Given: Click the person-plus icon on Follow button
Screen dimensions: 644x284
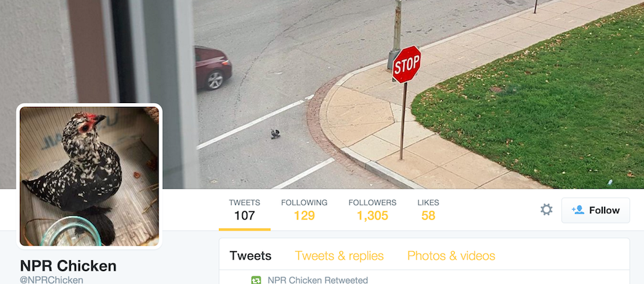Looking at the screenshot, I should coord(578,210).
